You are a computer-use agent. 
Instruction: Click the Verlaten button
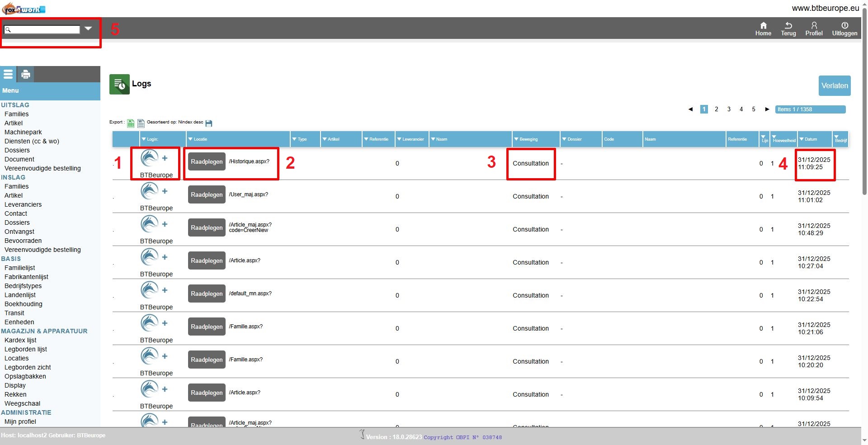pyautogui.click(x=835, y=85)
